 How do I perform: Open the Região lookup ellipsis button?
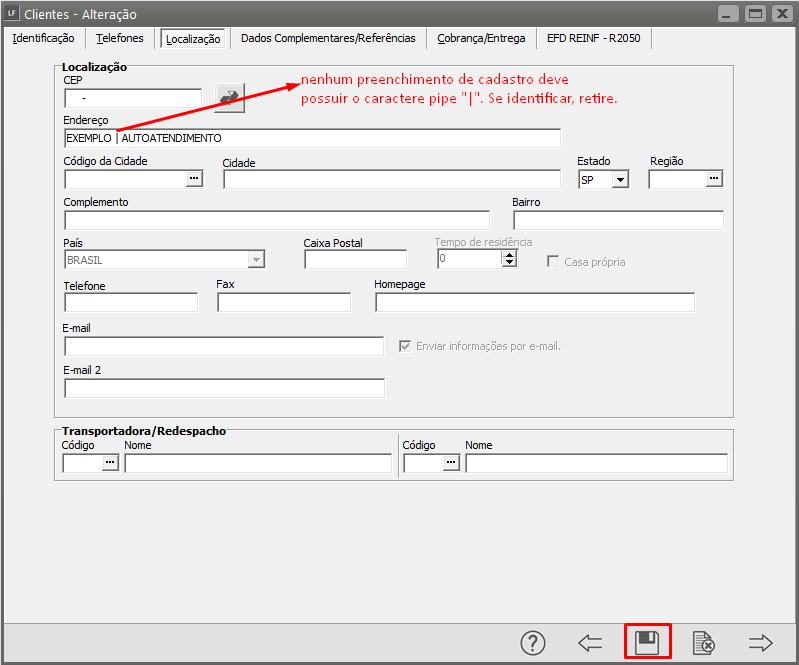coord(714,179)
